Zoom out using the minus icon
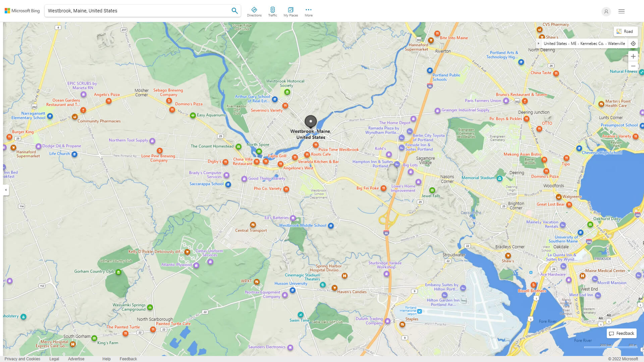The image size is (644, 362). click(x=633, y=66)
